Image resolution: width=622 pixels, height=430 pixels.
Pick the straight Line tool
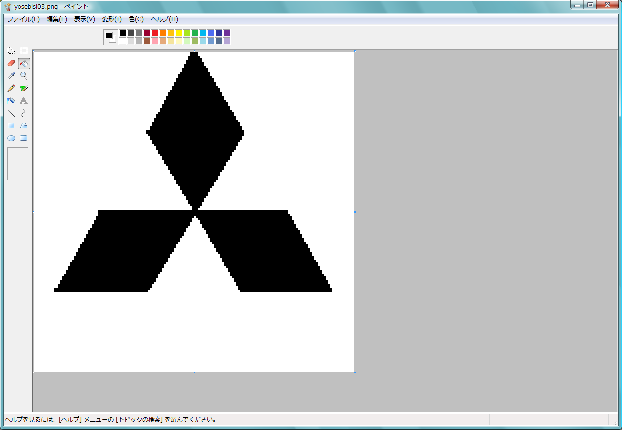[x=12, y=113]
